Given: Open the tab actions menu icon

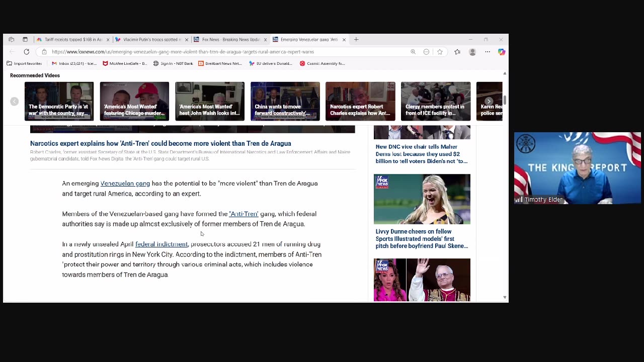Looking at the screenshot, I should coord(25,39).
